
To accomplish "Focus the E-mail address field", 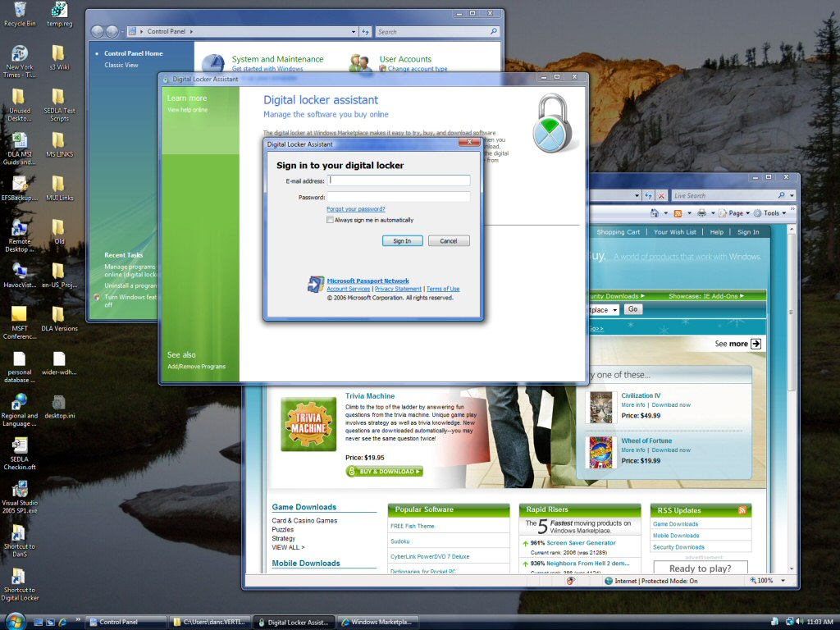I will 399,180.
